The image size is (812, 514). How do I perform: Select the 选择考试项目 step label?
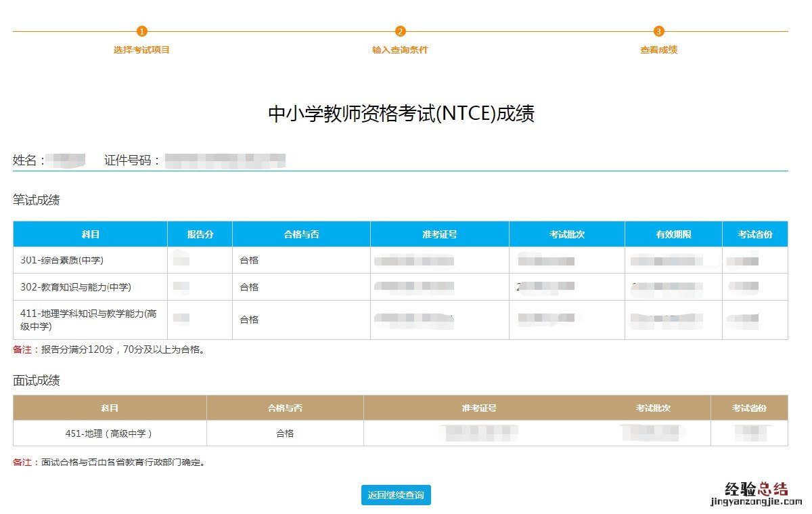(x=141, y=50)
